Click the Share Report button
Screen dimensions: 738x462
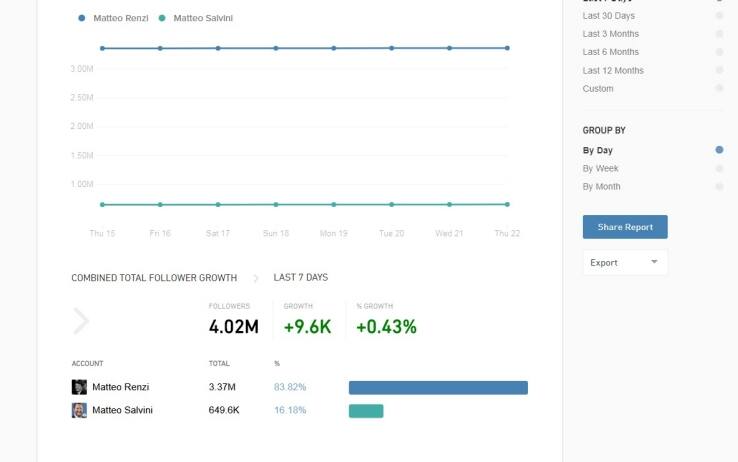625,227
